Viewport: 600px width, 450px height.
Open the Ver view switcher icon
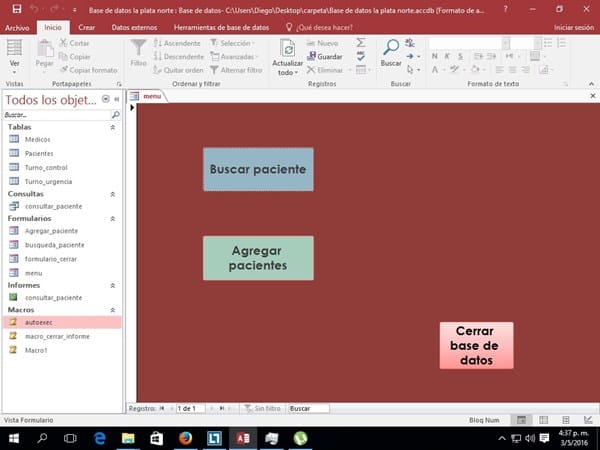(15, 48)
